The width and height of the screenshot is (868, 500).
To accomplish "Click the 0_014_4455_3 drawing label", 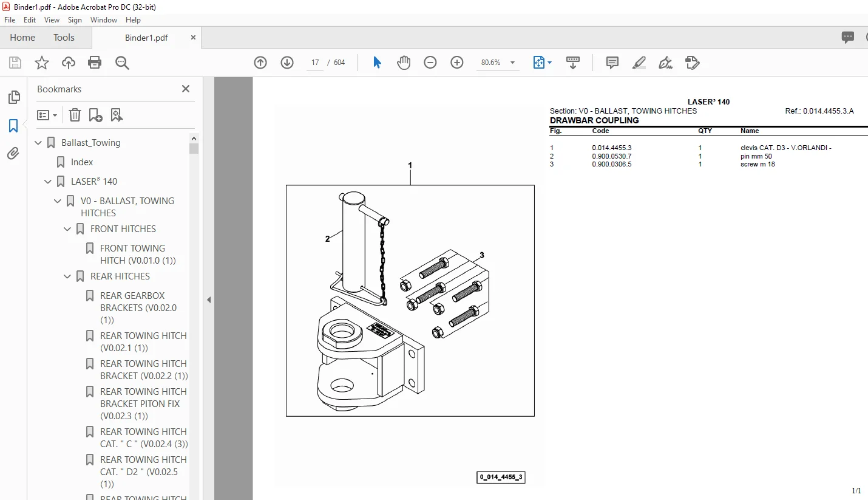I will tap(501, 478).
